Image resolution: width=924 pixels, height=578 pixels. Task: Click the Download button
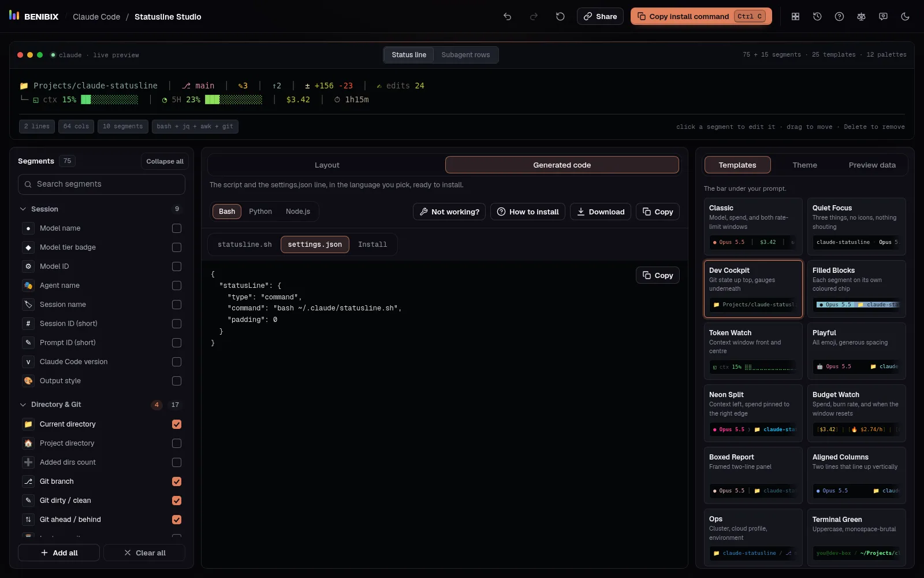pyautogui.click(x=601, y=212)
